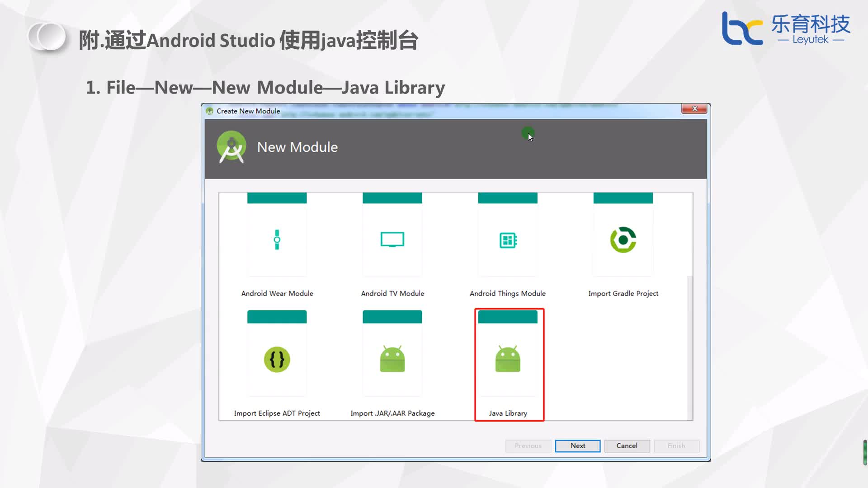Close the Create New Module dialog
Viewport: 868px width, 488px height.
pyautogui.click(x=695, y=109)
